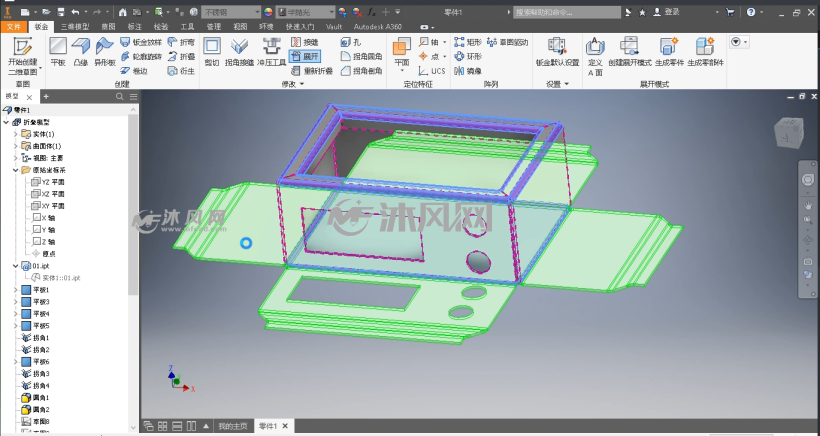Click 创建展开模式 (Create Flat Pattern)

coord(630,52)
